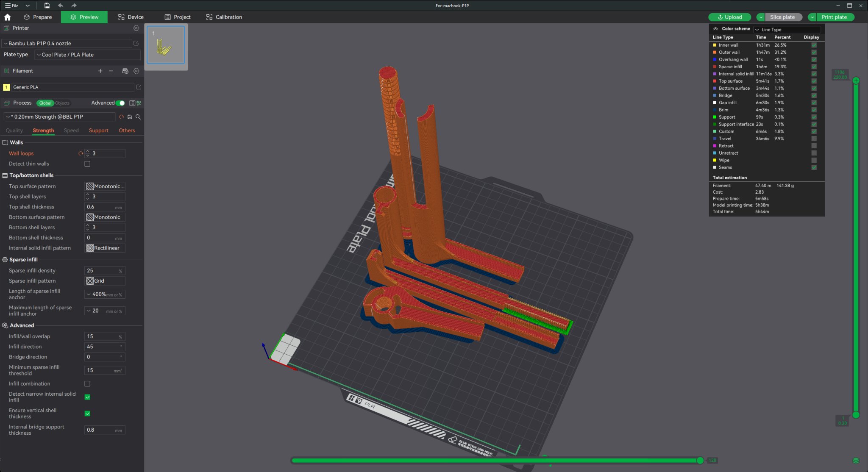Uncheck Ensure vertical shell thickness
The width and height of the screenshot is (868, 472).
[x=87, y=414]
